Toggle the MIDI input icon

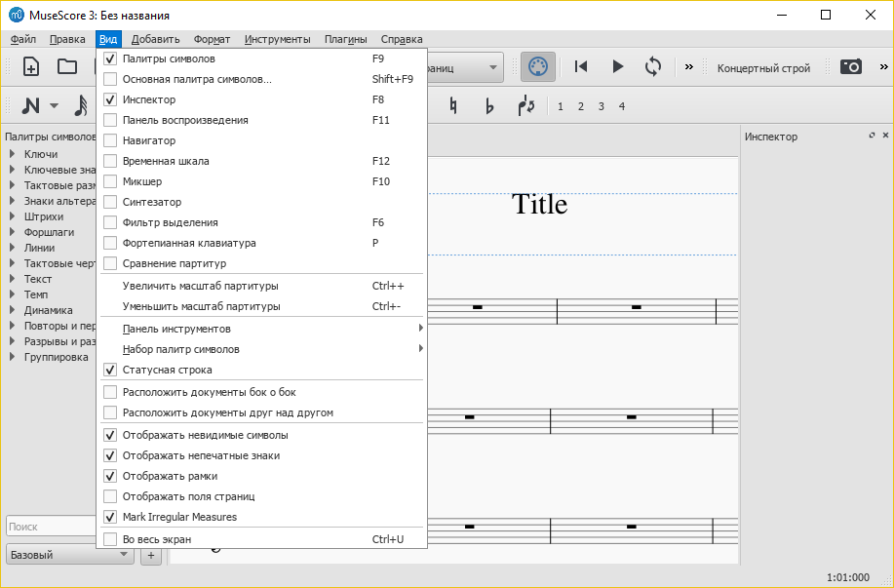[538, 67]
